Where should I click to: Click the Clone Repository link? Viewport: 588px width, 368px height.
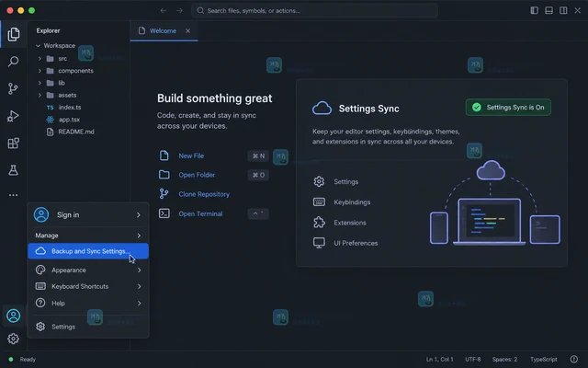coord(204,194)
